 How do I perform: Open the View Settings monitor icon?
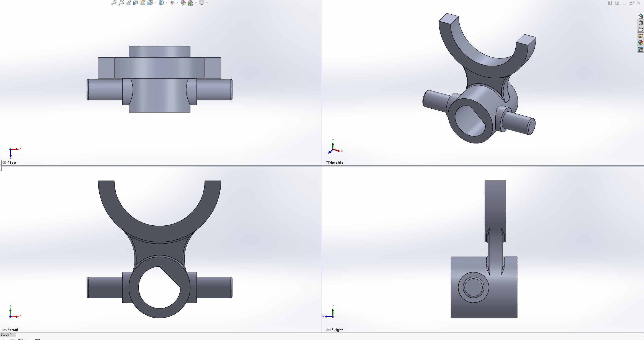(201, 3)
